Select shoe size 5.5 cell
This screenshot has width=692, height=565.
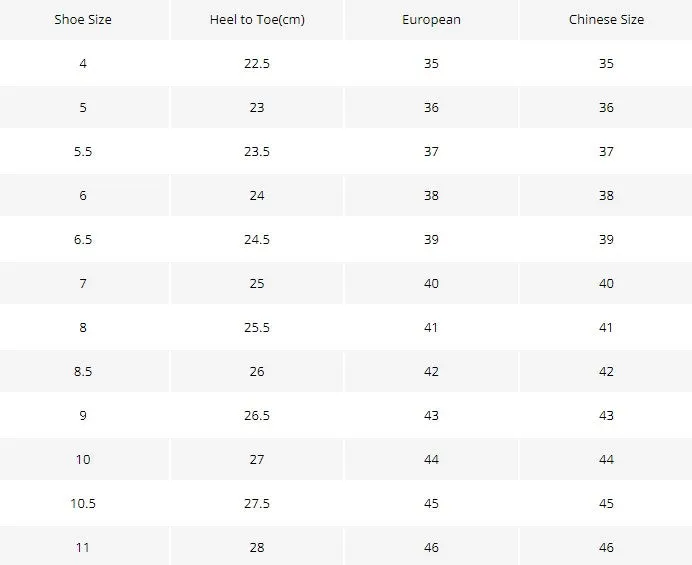click(83, 151)
